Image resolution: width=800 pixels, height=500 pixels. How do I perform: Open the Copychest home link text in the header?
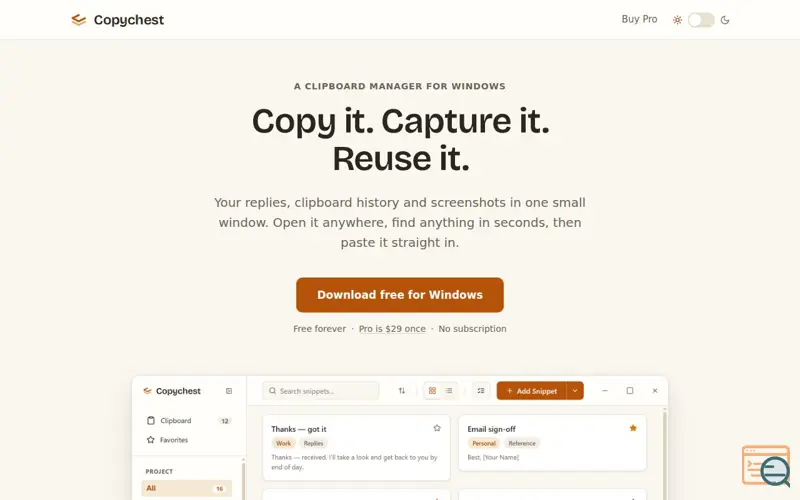pos(129,20)
